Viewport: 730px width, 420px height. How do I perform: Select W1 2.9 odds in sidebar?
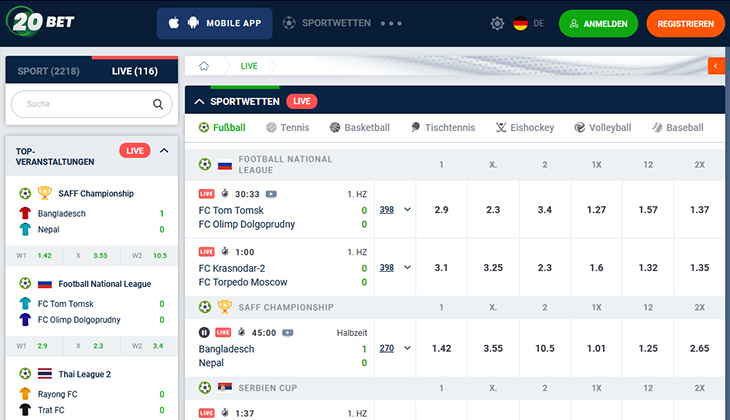click(34, 345)
